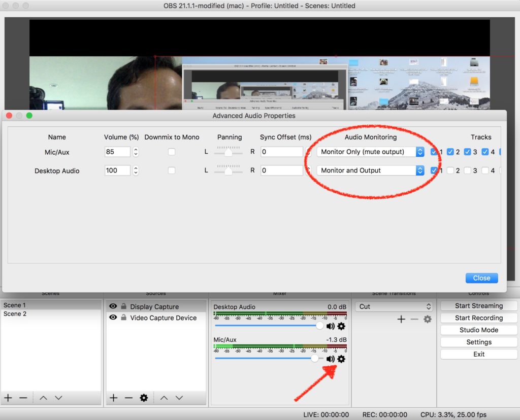This screenshot has height=420, width=520.
Task: Check track 3 for Desktop Audio
Action: [x=467, y=170]
